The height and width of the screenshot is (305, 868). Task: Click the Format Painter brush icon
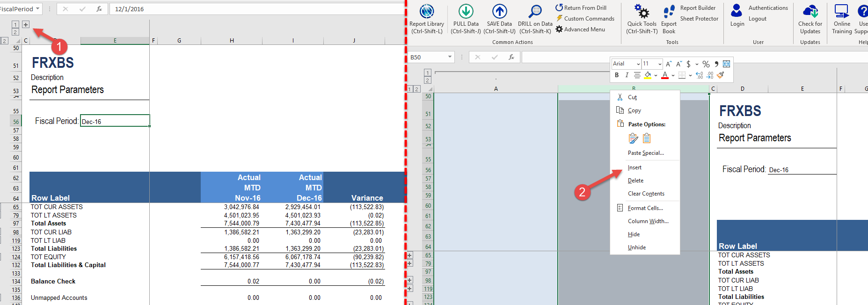point(721,75)
